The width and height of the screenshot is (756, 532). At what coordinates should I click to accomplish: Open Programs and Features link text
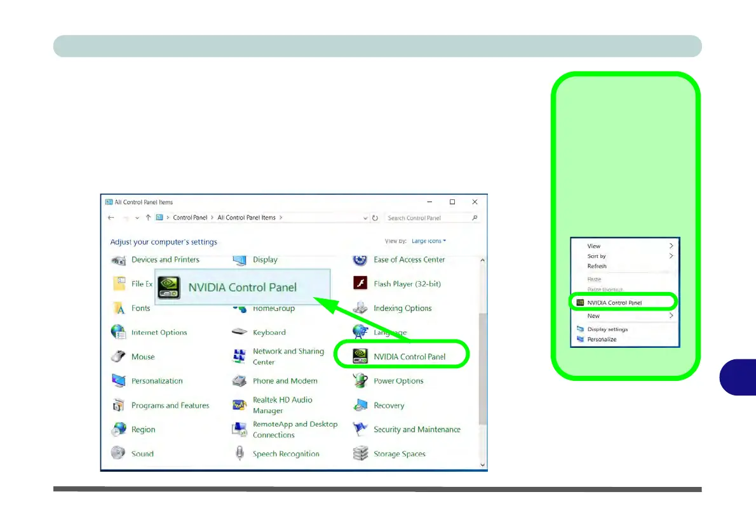point(170,405)
